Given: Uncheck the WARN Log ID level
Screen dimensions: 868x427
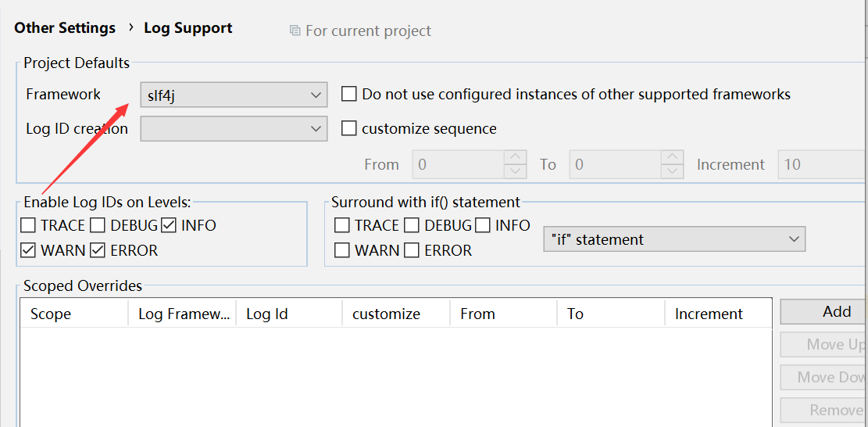Looking at the screenshot, I should pyautogui.click(x=29, y=251).
